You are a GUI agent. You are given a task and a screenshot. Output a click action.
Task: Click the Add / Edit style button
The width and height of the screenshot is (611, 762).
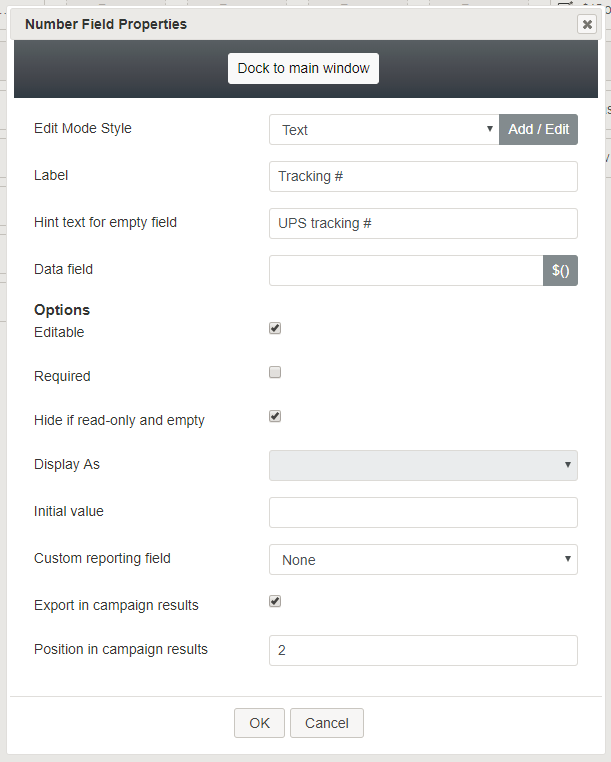538,130
